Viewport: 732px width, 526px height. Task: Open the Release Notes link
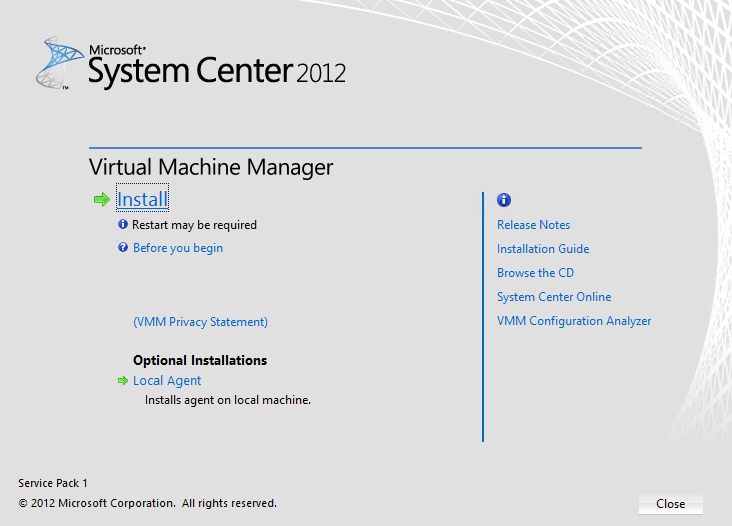(534, 225)
